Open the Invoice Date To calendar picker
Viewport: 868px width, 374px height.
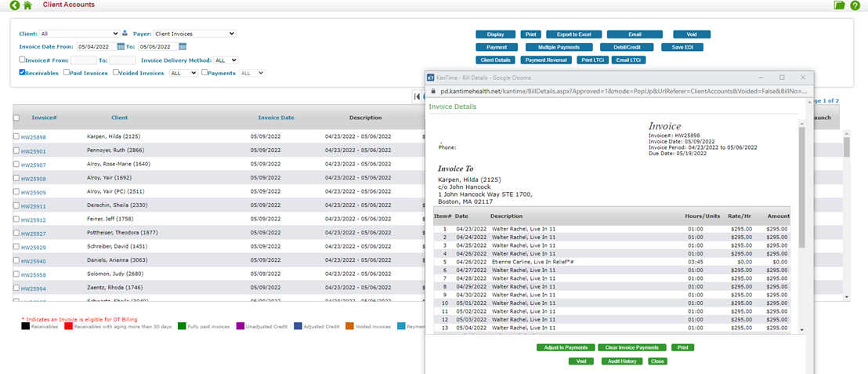point(183,47)
